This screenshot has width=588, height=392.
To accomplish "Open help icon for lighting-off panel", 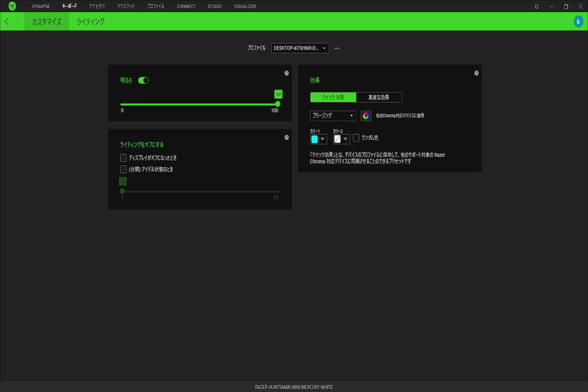I will pyautogui.click(x=287, y=138).
